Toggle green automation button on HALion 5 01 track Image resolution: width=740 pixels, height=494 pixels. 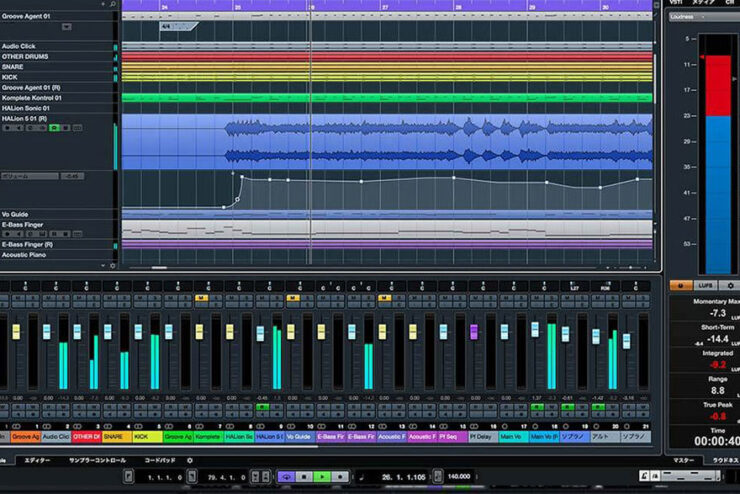point(54,128)
